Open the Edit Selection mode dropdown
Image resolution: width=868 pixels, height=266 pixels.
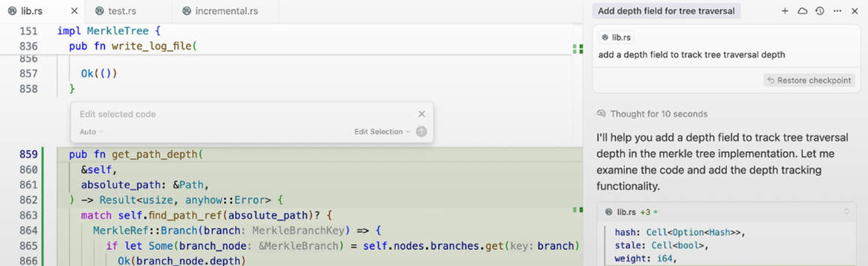[383, 132]
